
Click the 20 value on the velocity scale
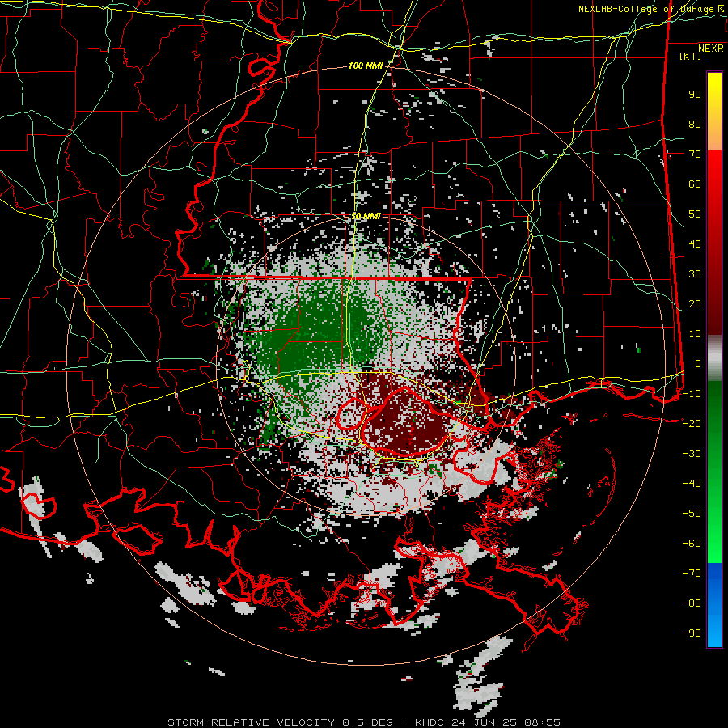click(x=695, y=303)
